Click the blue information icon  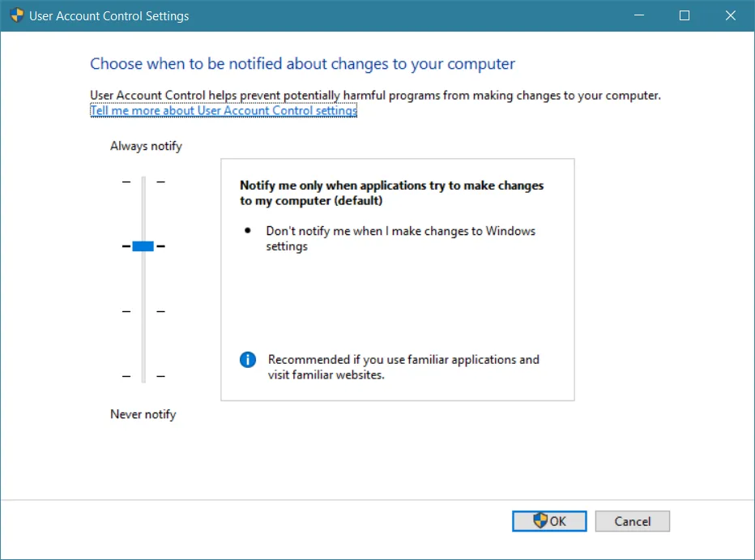pos(248,360)
